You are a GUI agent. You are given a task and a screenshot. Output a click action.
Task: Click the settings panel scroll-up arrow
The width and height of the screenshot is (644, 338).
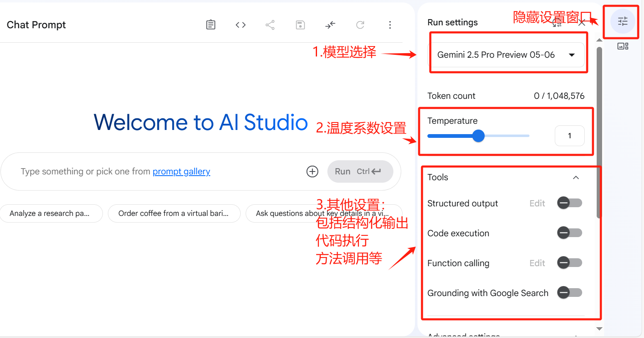(599, 40)
